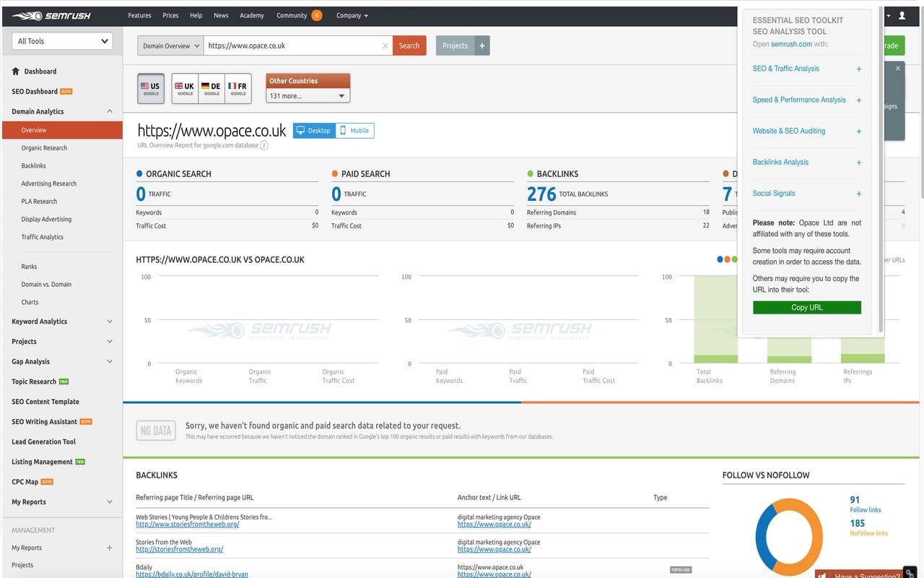The height and width of the screenshot is (578, 924).
Task: Open the user account icon top right
Action: click(x=902, y=14)
